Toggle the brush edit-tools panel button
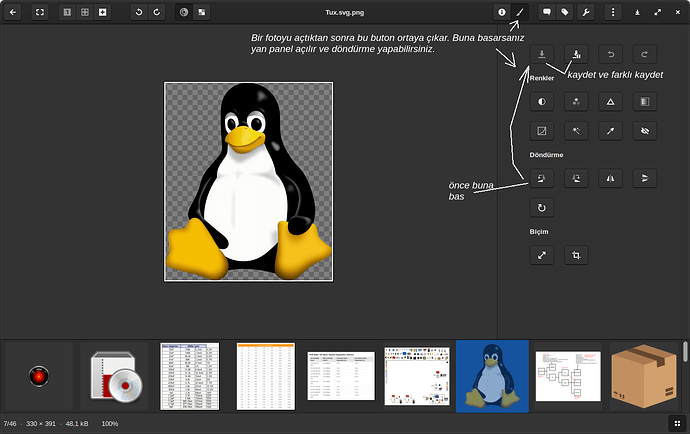The height and width of the screenshot is (434, 690). [x=519, y=12]
